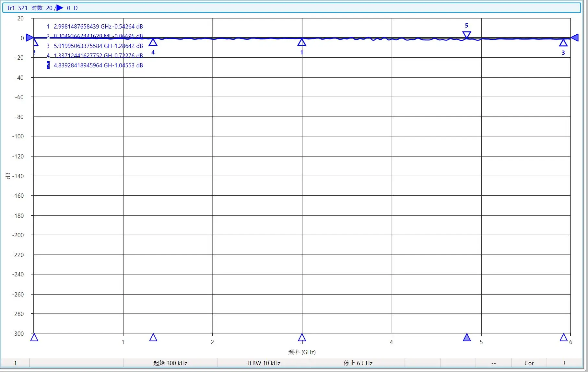Click the 20 top scale value
The height and width of the screenshot is (372, 588).
tap(20, 18)
